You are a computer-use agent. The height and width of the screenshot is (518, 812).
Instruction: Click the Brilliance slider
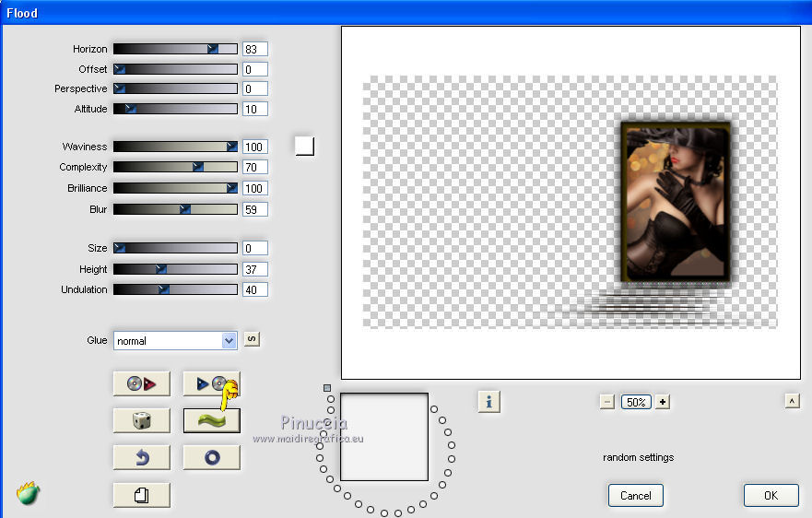click(x=175, y=188)
